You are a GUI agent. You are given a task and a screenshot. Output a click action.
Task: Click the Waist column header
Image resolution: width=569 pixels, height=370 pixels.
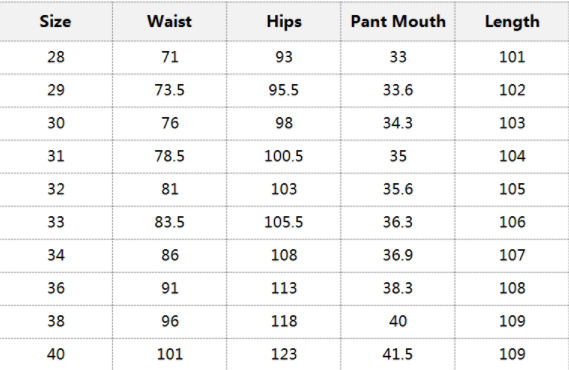169,21
